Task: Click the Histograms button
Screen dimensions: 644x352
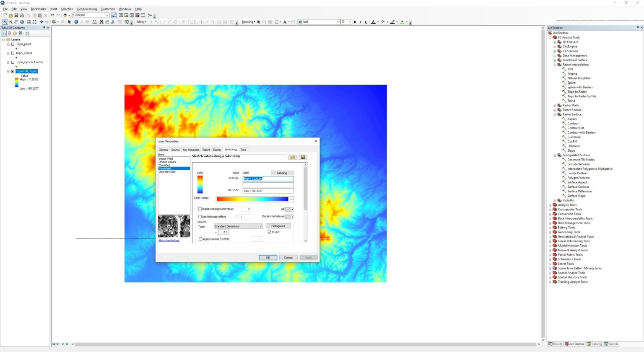Action: click(x=278, y=226)
